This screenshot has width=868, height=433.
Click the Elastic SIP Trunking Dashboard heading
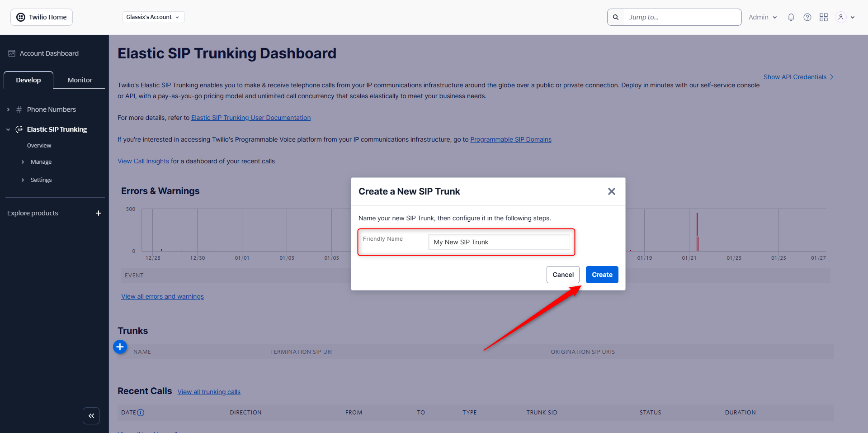(x=227, y=53)
